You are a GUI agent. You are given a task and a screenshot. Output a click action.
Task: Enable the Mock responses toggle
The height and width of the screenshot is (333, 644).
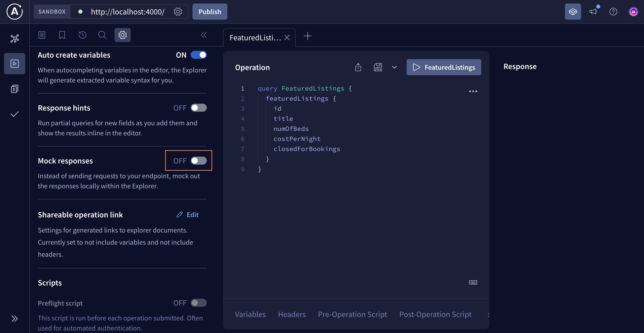pyautogui.click(x=198, y=161)
